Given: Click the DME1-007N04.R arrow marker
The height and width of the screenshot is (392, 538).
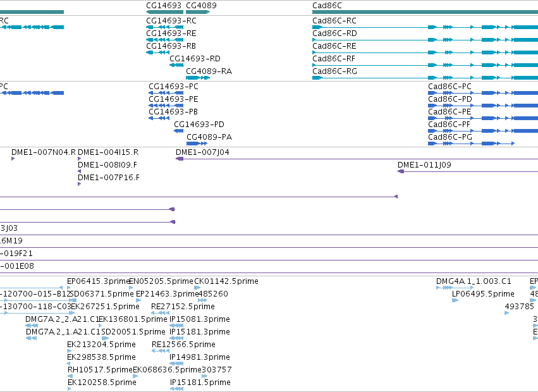Looking at the screenshot, I should pyautogui.click(x=13, y=159).
